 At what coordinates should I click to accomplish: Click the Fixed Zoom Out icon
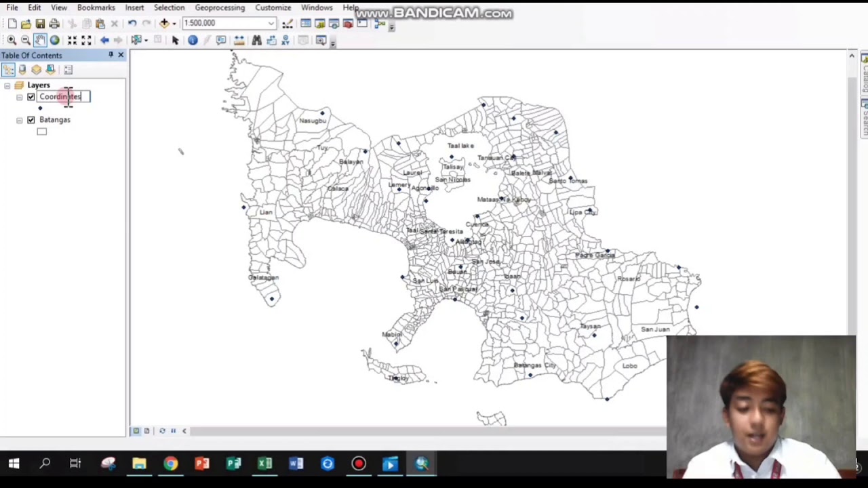coord(86,40)
